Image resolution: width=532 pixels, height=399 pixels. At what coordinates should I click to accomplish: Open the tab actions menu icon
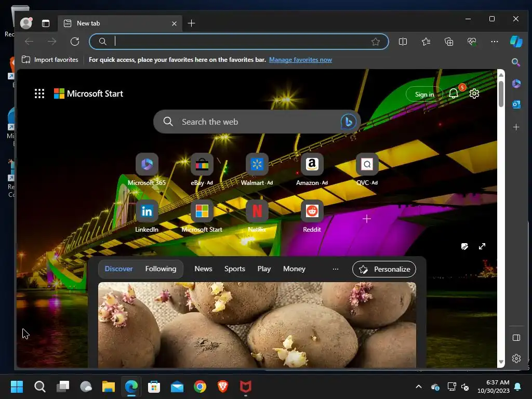[x=46, y=23]
